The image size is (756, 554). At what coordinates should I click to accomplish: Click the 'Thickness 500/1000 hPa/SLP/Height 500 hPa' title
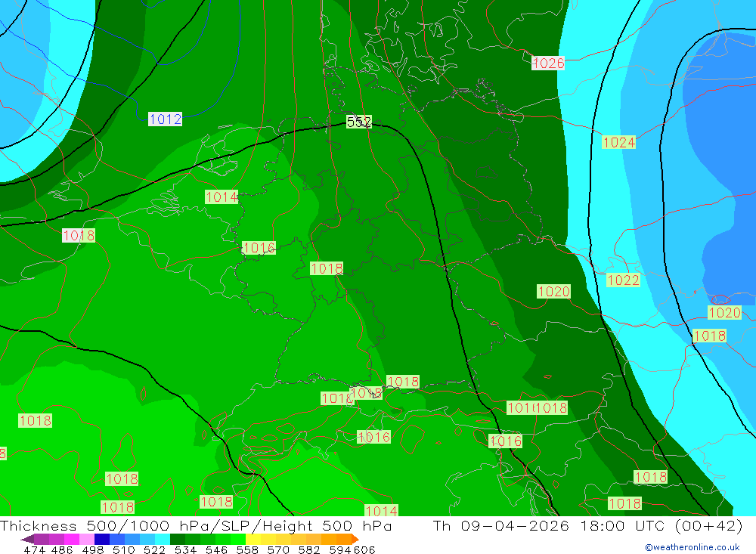(x=196, y=525)
